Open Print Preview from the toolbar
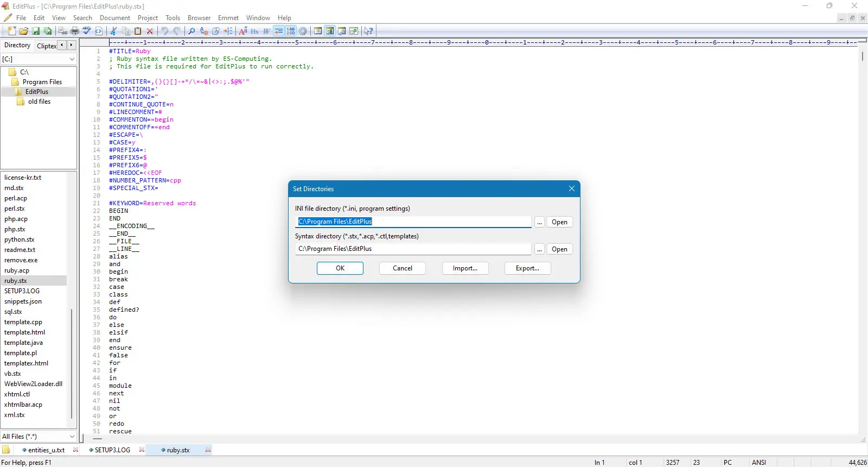The width and height of the screenshot is (868, 467). [63, 31]
